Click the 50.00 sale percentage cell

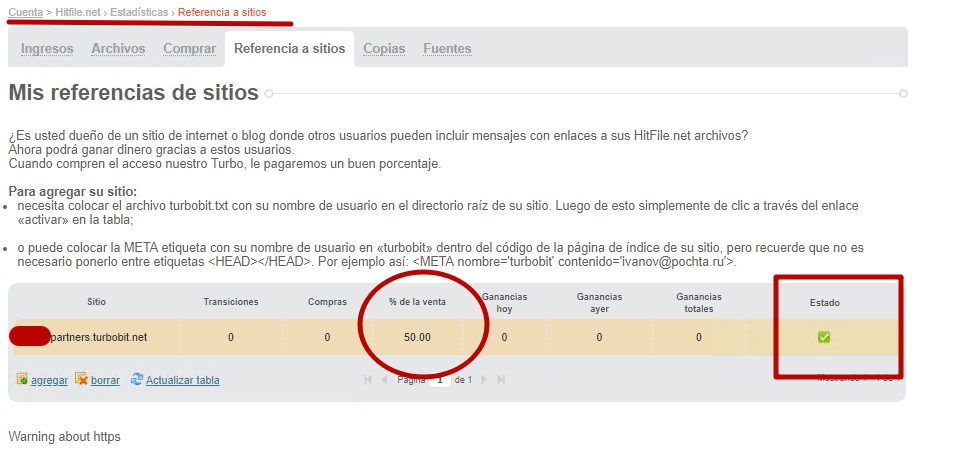(x=417, y=337)
